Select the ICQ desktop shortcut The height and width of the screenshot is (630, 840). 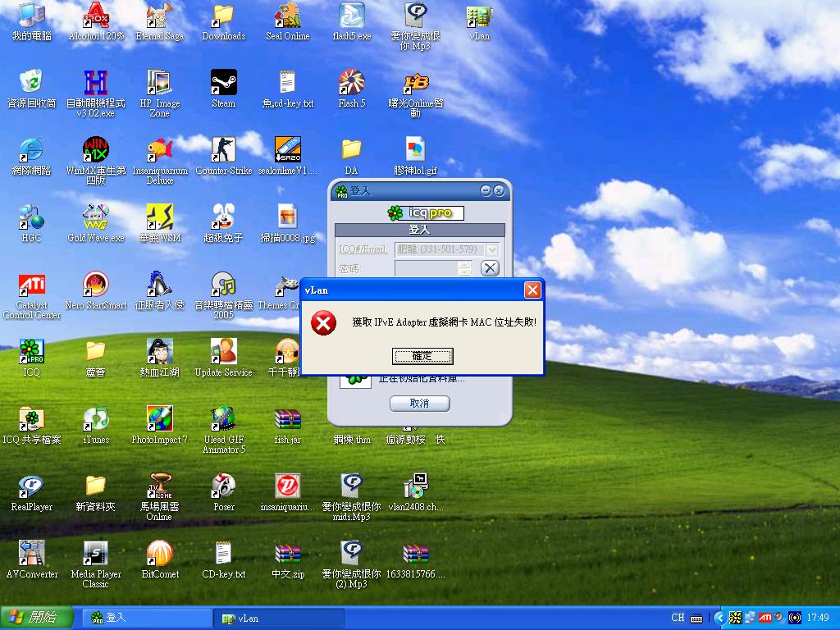pos(31,358)
